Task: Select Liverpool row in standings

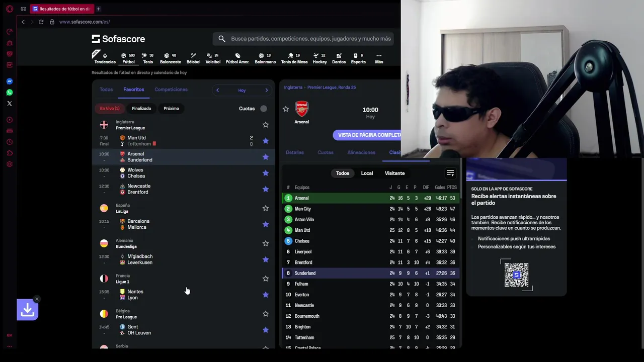Action: [x=370, y=252]
